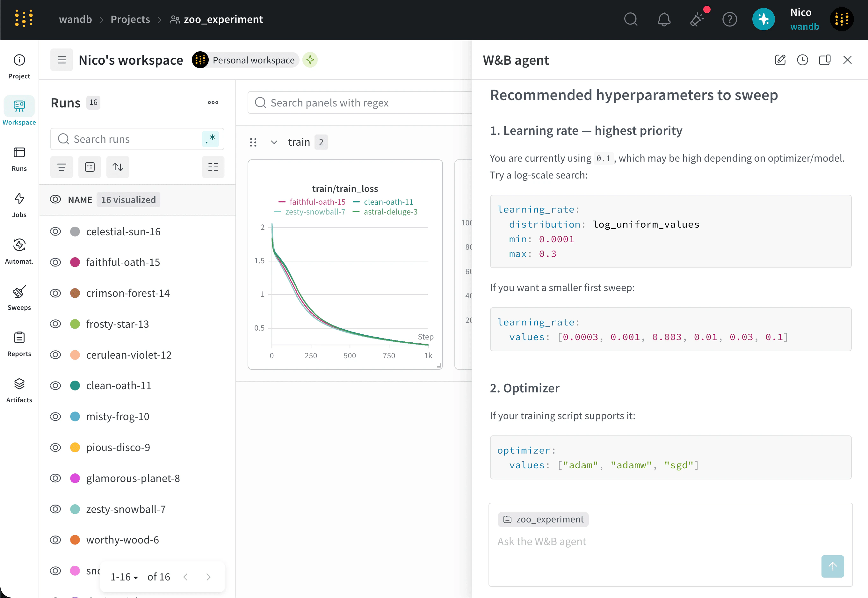Pop out the W&B agent panel
This screenshot has width=868, height=598.
(x=825, y=60)
